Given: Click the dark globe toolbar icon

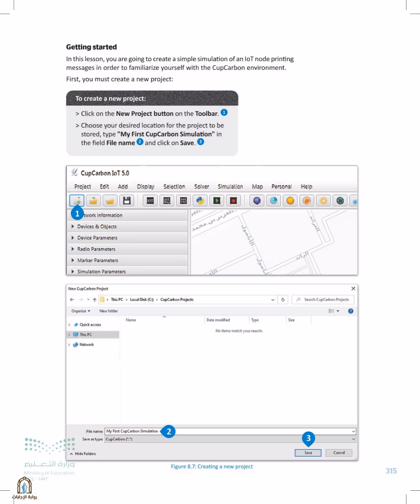Looking at the screenshot, I should tap(340, 200).
